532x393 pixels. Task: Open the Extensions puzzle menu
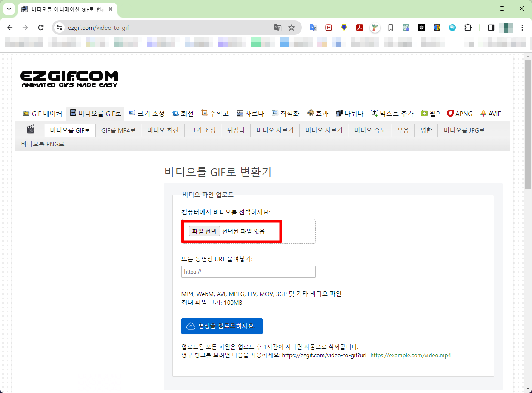[x=468, y=28]
